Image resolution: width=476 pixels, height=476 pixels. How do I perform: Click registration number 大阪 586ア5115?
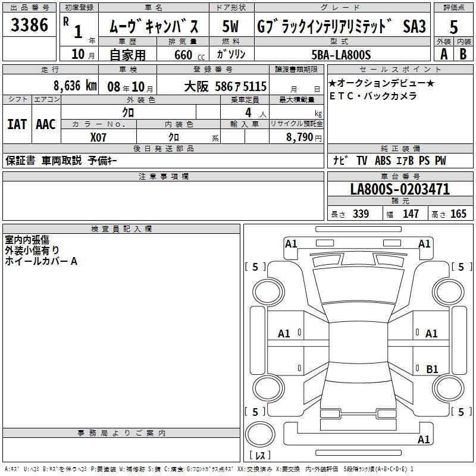[x=226, y=86]
